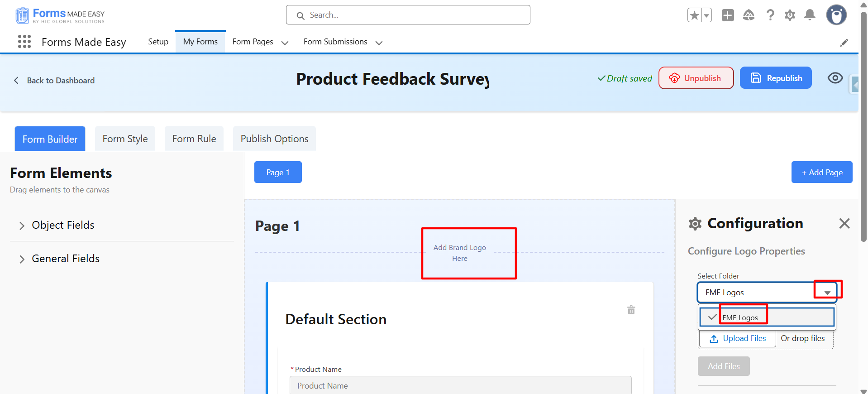Delete Default Section with trash icon
Viewport: 868px width, 394px height.
tap(631, 310)
